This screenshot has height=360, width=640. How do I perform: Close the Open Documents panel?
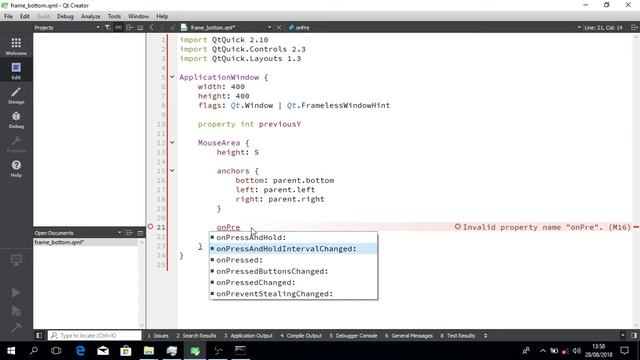pyautogui.click(x=140, y=233)
